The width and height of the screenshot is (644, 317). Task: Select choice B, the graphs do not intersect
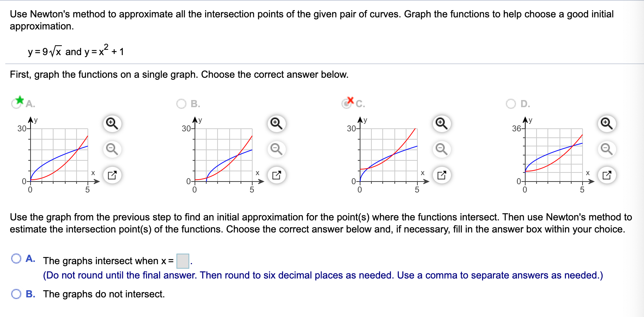coord(16,294)
